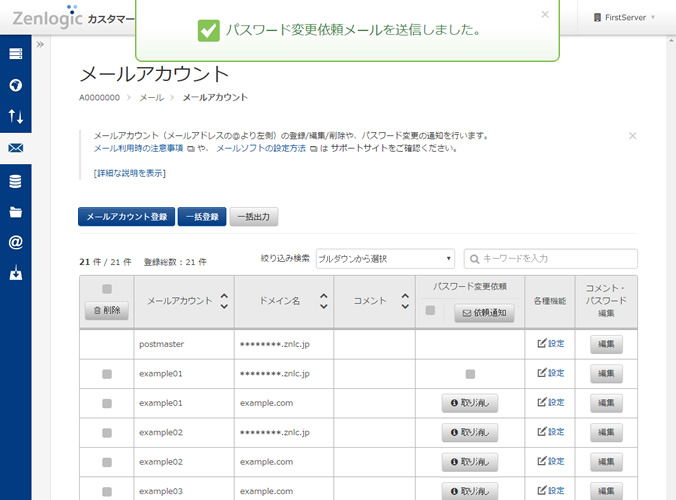This screenshot has width=676, height=500.
Task: Check password request box for example01 znlc.jp
Action: click(470, 374)
